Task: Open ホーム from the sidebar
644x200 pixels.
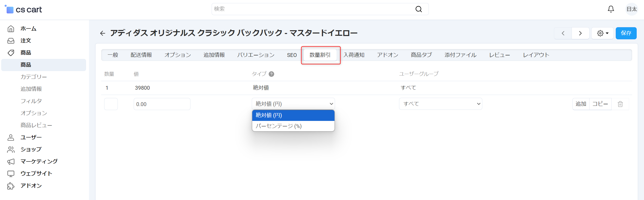Action: coord(28,29)
